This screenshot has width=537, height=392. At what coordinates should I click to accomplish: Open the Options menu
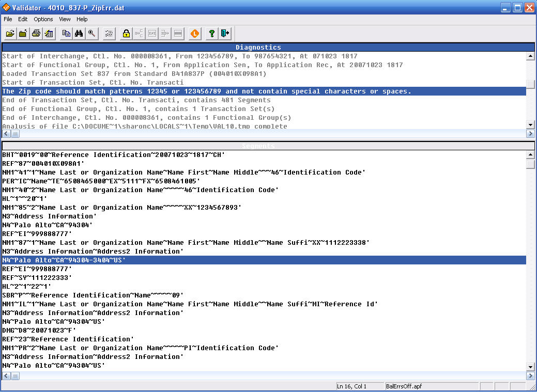(x=43, y=19)
